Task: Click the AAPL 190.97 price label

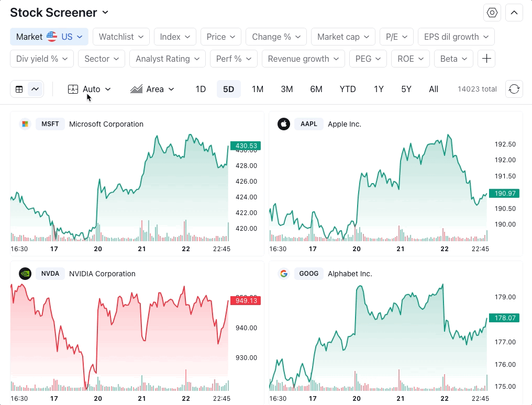Action: point(504,193)
